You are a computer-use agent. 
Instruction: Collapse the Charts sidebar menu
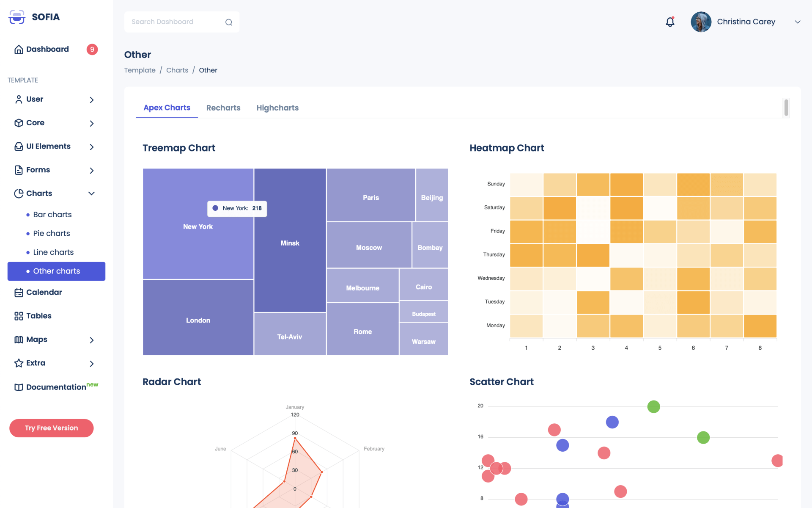point(91,193)
